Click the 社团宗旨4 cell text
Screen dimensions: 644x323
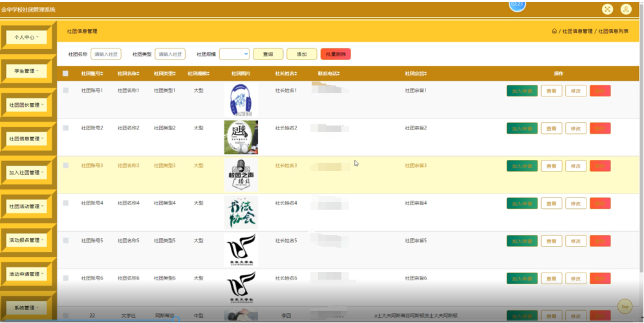[x=416, y=203]
